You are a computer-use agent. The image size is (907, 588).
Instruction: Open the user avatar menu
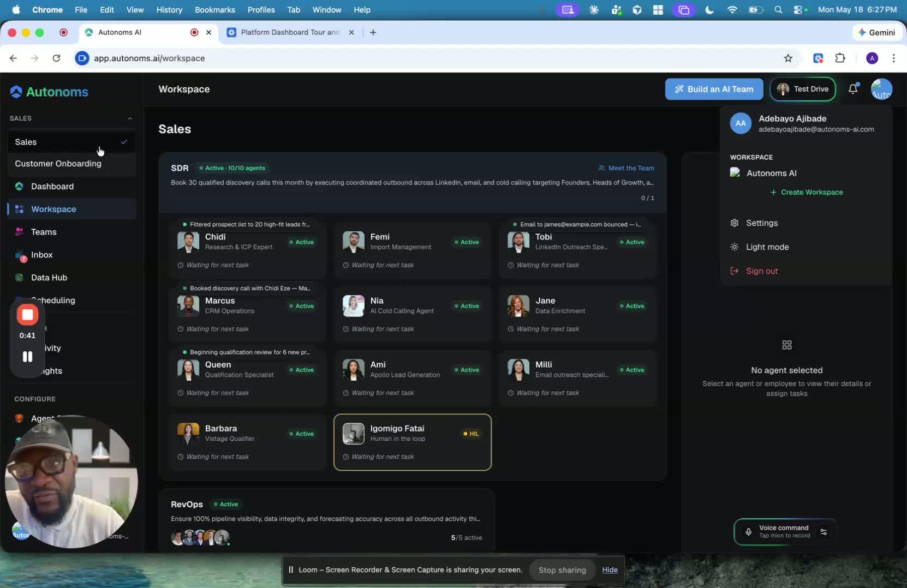tap(881, 89)
